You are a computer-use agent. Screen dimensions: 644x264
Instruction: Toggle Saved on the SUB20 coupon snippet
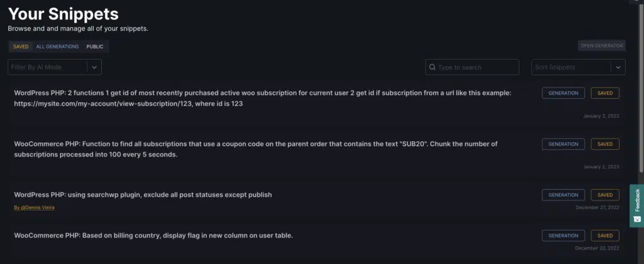605,144
